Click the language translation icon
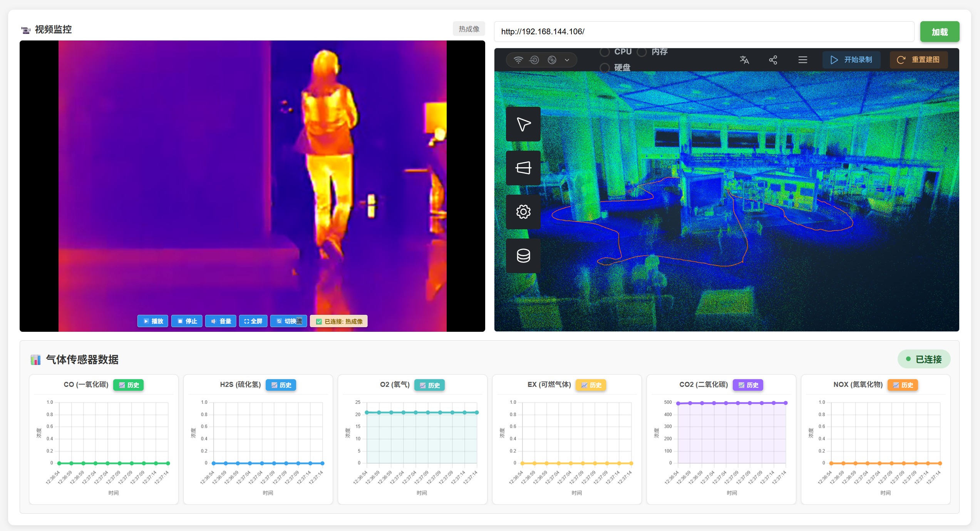Screen dimensions: 980x531 [744, 60]
